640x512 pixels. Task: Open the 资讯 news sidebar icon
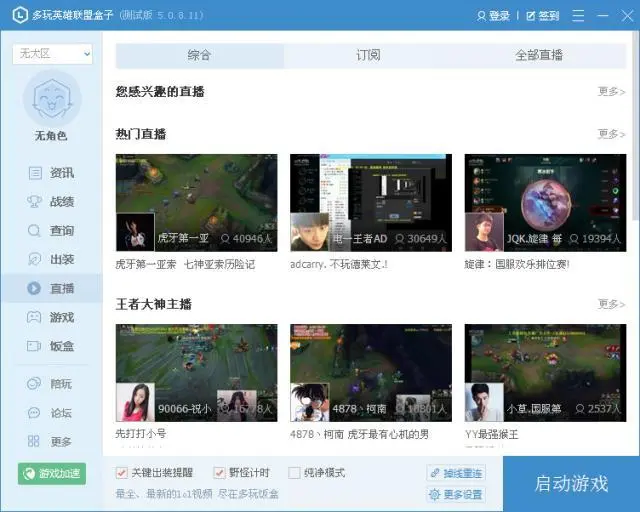(x=35, y=173)
